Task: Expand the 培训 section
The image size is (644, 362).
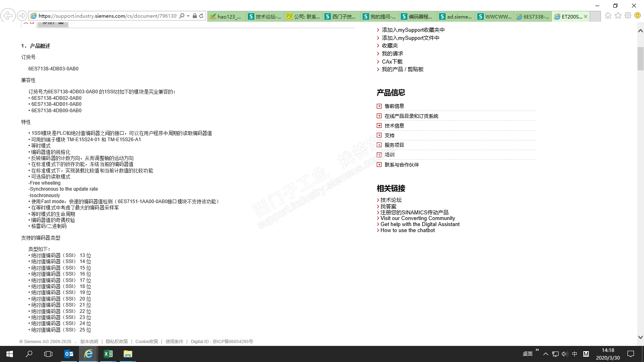Action: 379,155
